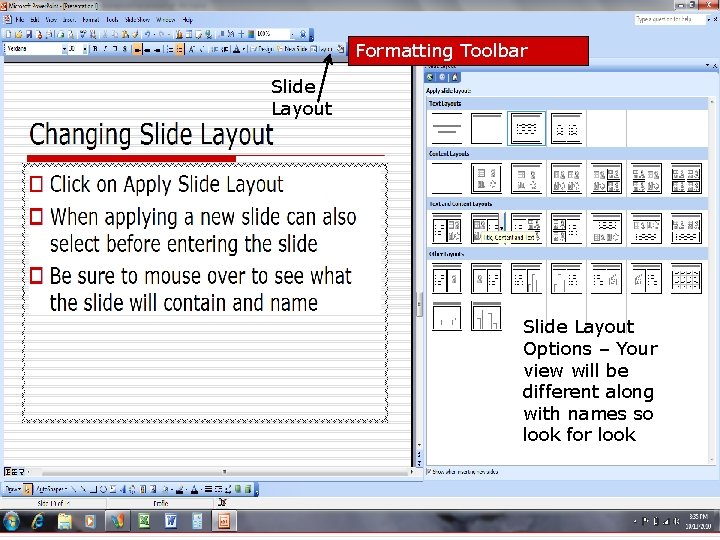Click the Open folder toolbar icon
720x540 pixels.
[x=18, y=34]
